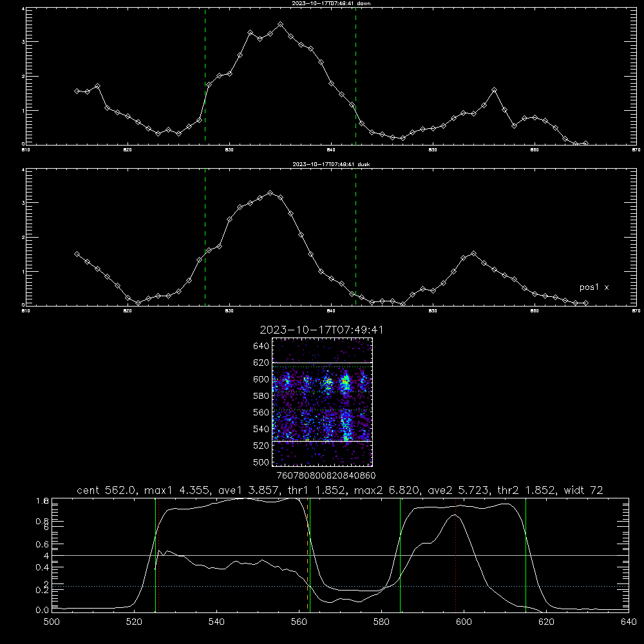644x644 pixels.
Task: Click heatmap y-axis label 620
Action: click(261, 363)
